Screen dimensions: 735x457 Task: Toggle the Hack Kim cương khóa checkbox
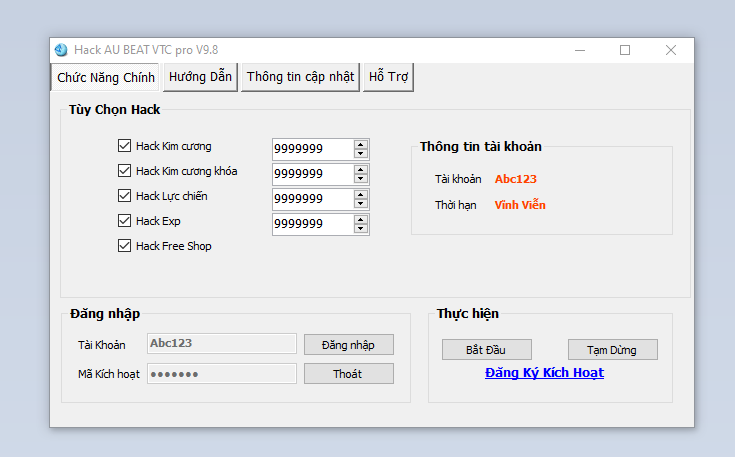[125, 171]
